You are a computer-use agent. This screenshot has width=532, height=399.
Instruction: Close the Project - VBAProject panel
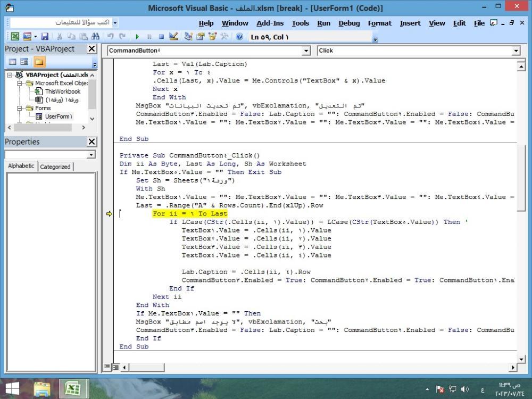pyautogui.click(x=92, y=49)
